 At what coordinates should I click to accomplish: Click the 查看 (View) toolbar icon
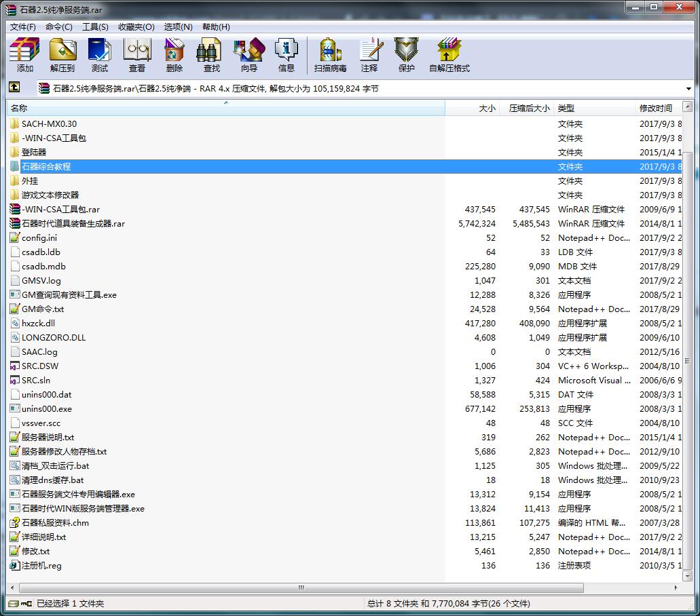137,50
